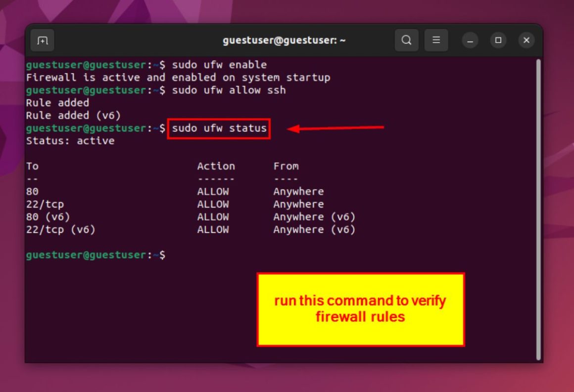Click the yellow annotation box
Viewport: 574px width, 392px height.
click(360, 309)
